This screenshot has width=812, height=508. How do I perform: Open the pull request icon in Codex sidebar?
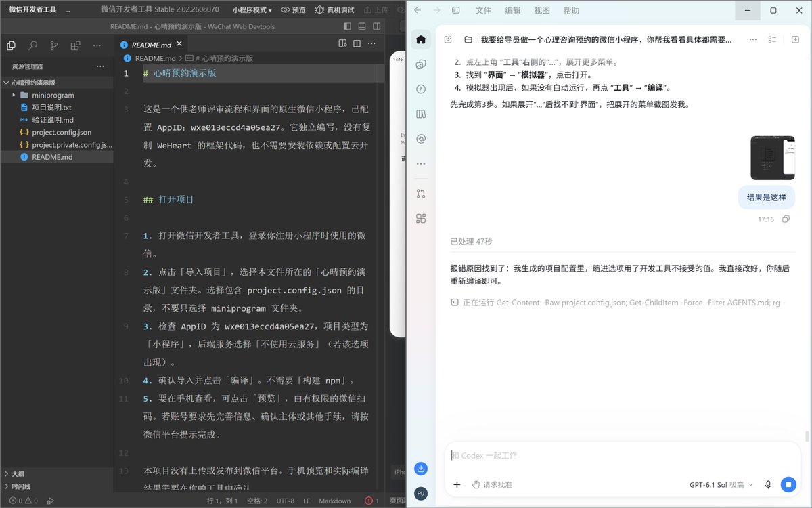coord(421,193)
